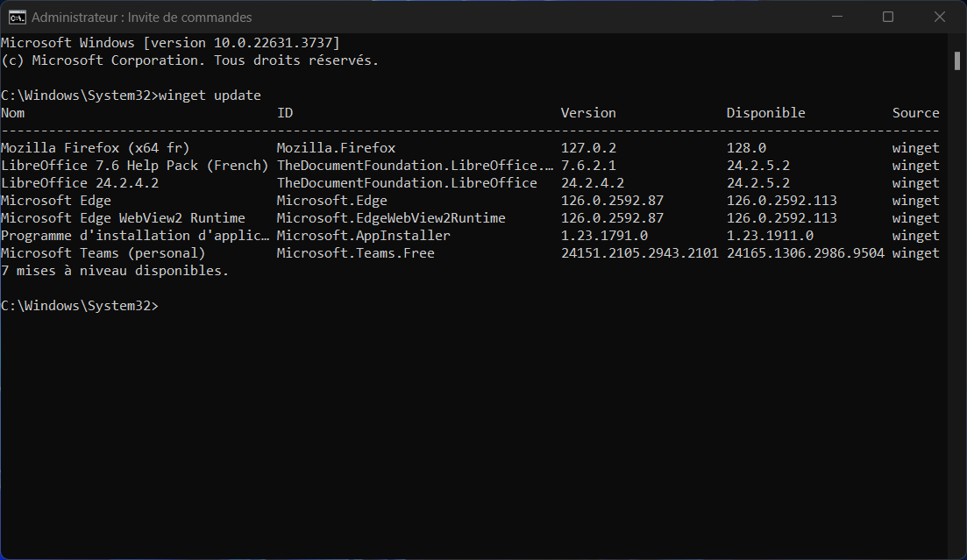Screen dimensions: 967x560
Task: Close the Invite de commandes window
Action: [939, 17]
